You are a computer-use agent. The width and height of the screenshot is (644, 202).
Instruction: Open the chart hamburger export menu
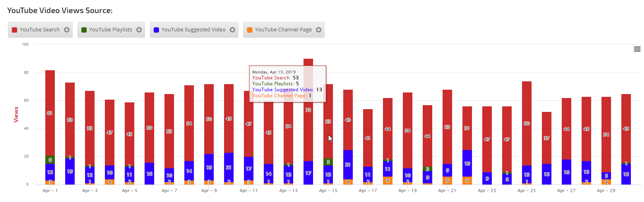pos(637,49)
